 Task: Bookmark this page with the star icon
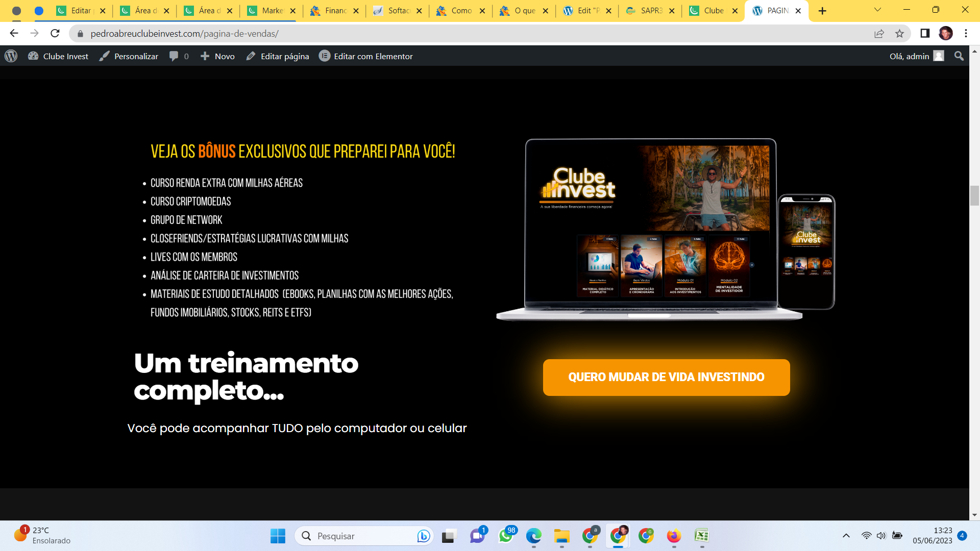[899, 34]
